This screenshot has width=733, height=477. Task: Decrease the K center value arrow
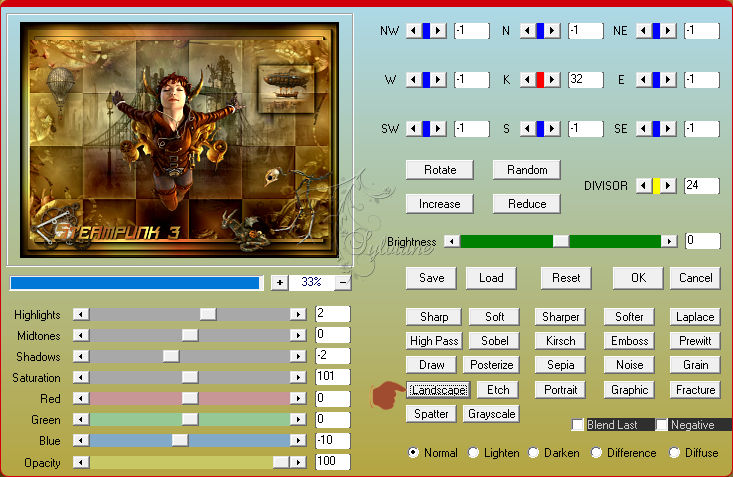click(527, 80)
